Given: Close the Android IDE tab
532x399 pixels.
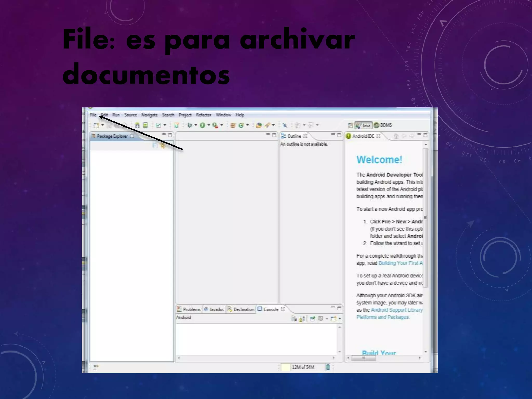Looking at the screenshot, I should click(378, 136).
